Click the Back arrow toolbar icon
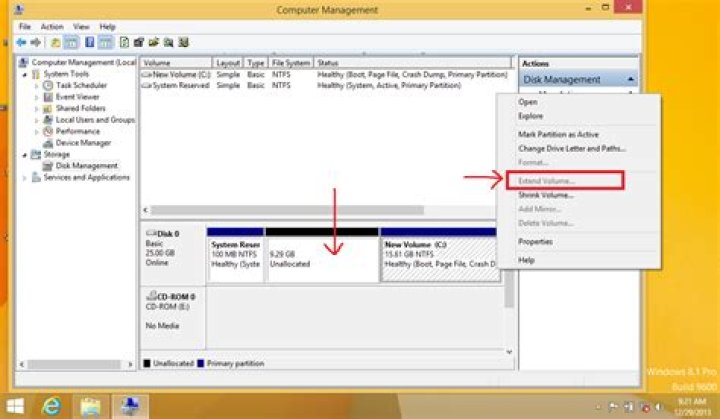The height and width of the screenshot is (419, 720). coord(21,43)
